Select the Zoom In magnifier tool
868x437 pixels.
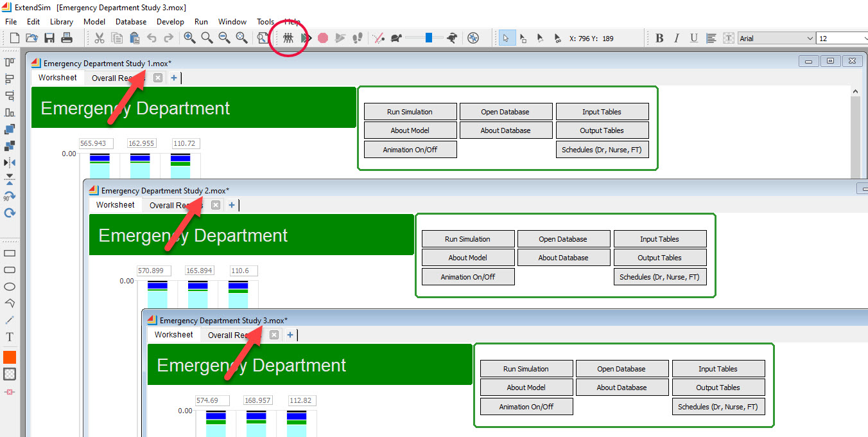(x=189, y=38)
